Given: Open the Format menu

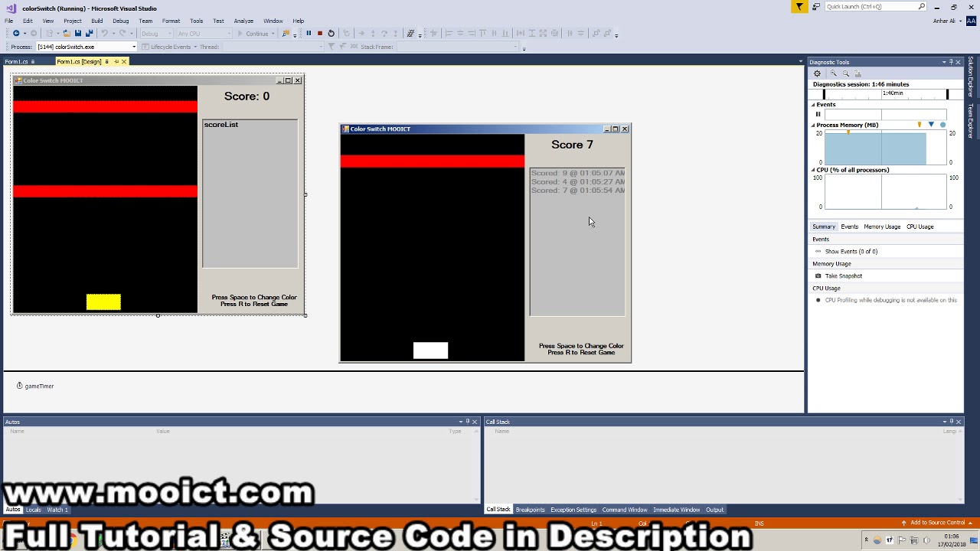Looking at the screenshot, I should [171, 21].
